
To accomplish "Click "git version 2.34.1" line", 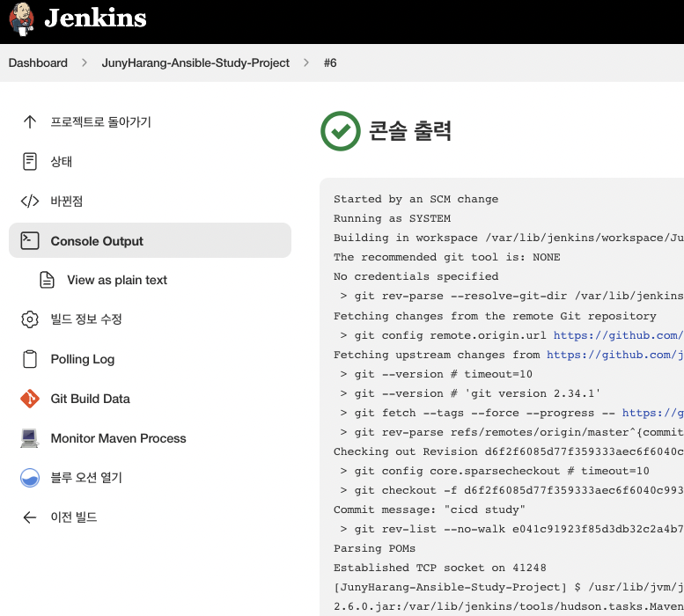I will tap(470, 393).
